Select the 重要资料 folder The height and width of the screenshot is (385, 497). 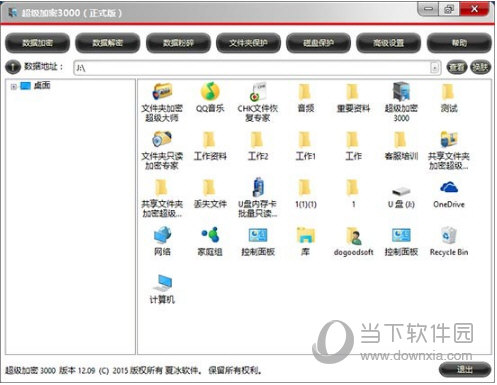[x=353, y=98]
